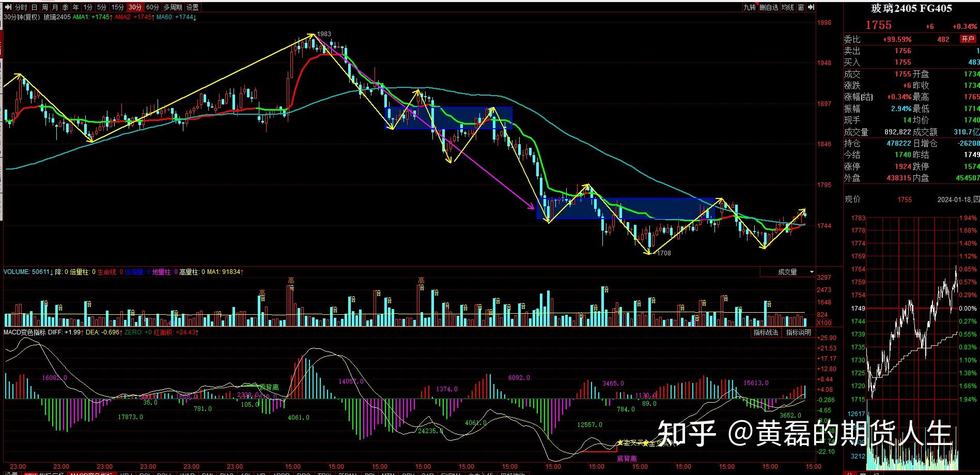Click the 振幅 value 2.94%
This screenshot has width=980, height=475.
[901, 109]
